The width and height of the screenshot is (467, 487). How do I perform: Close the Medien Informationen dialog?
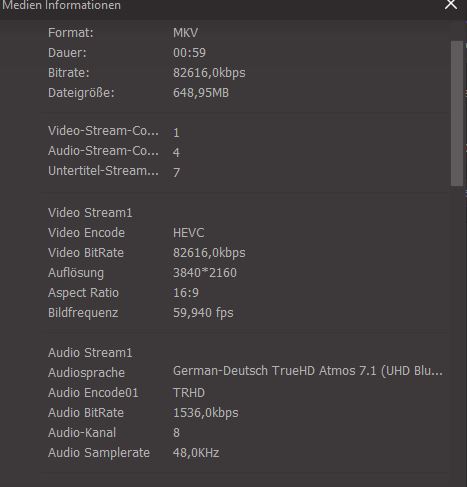(451, 5)
